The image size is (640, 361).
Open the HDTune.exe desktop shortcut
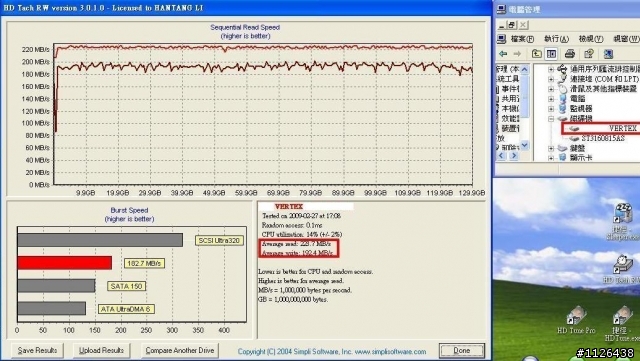[622, 323]
